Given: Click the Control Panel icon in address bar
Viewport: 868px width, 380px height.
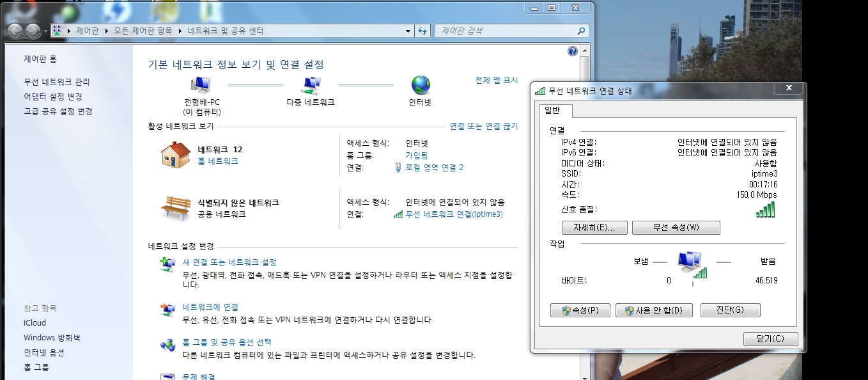Looking at the screenshot, I should tap(57, 31).
